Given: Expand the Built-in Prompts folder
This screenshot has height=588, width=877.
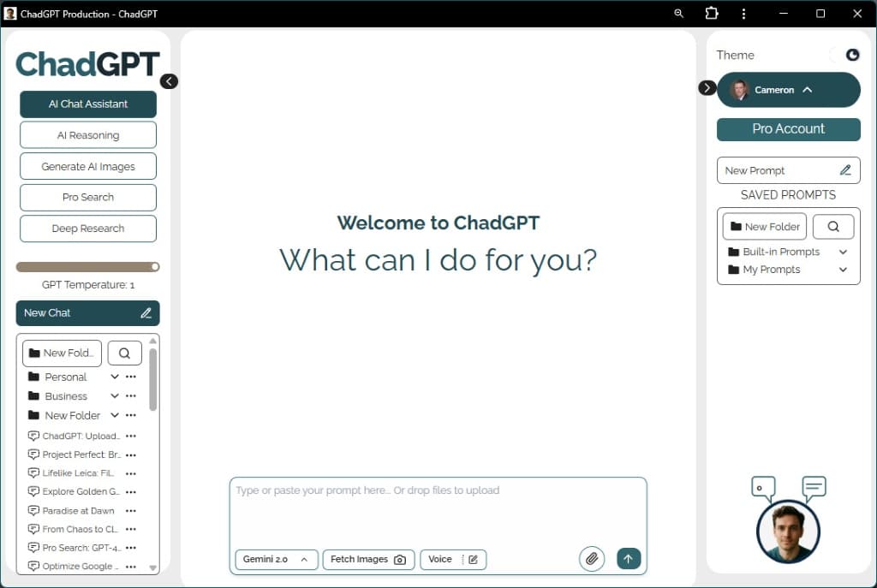Looking at the screenshot, I should (844, 252).
